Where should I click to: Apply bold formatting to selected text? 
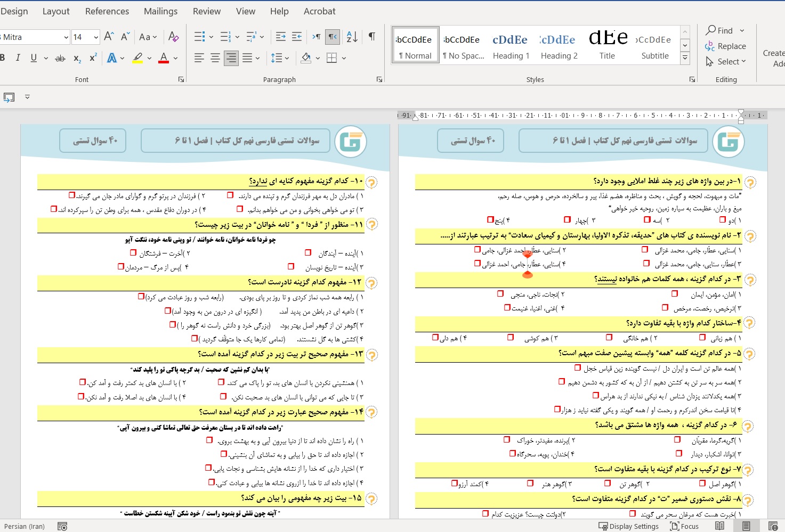(4, 58)
